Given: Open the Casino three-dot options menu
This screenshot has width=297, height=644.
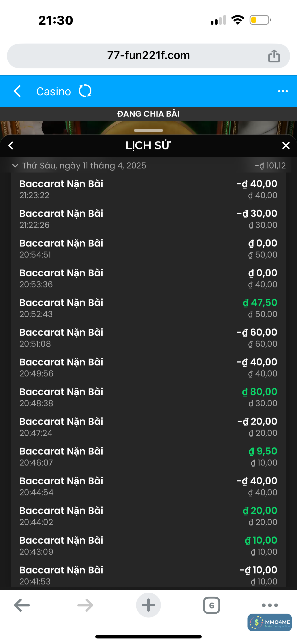Looking at the screenshot, I should [283, 91].
